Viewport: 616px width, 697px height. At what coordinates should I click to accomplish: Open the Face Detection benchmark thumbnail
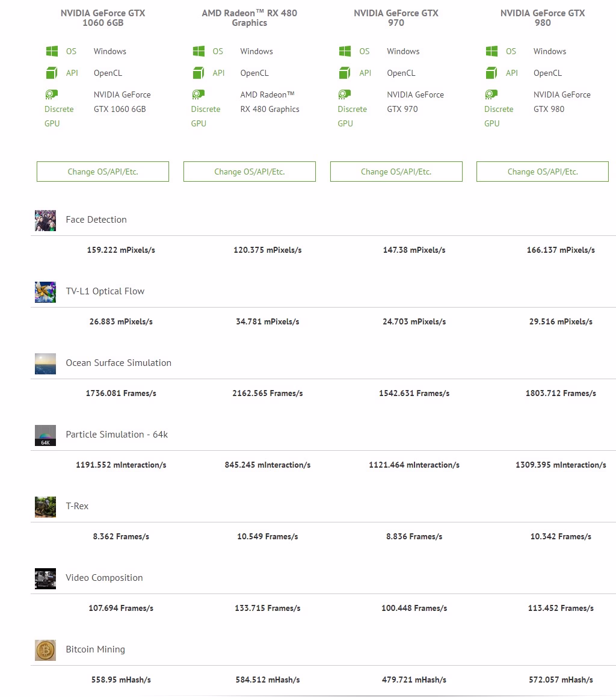tap(45, 220)
